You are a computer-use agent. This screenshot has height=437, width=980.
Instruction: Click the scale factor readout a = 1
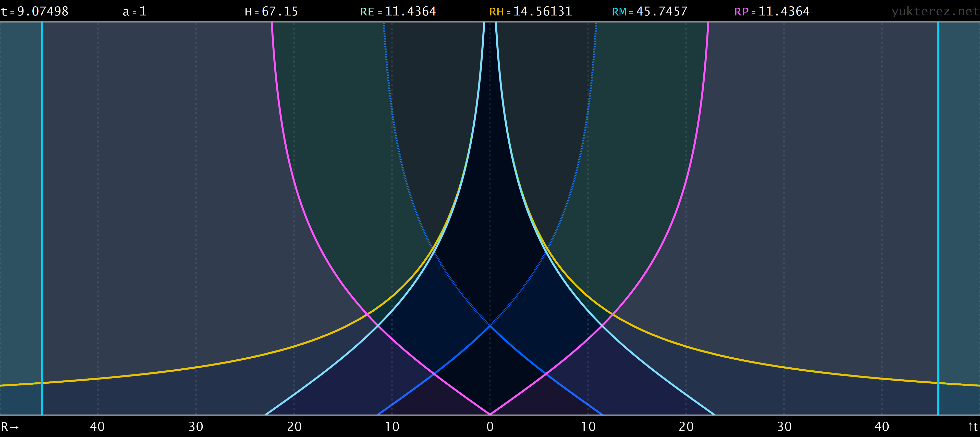click(135, 11)
